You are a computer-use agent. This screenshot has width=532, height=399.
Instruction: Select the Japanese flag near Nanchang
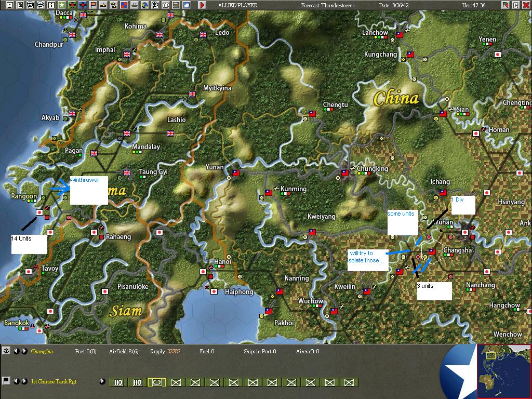pos(487,271)
